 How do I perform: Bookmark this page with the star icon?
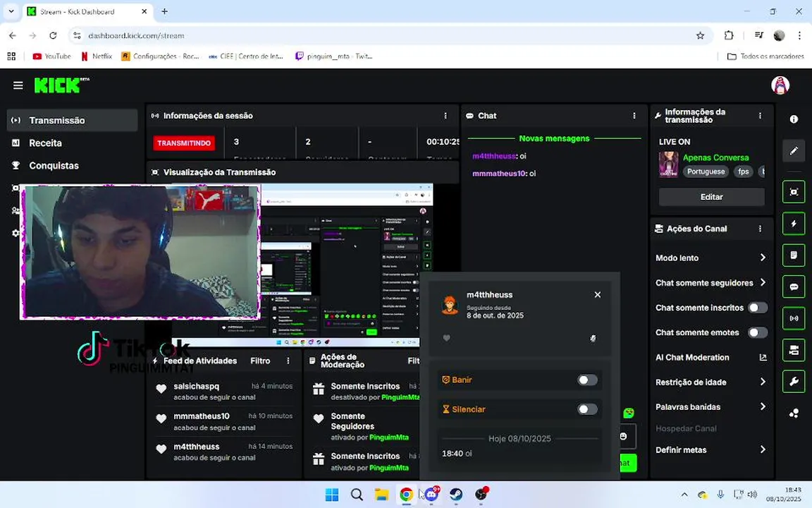click(700, 36)
